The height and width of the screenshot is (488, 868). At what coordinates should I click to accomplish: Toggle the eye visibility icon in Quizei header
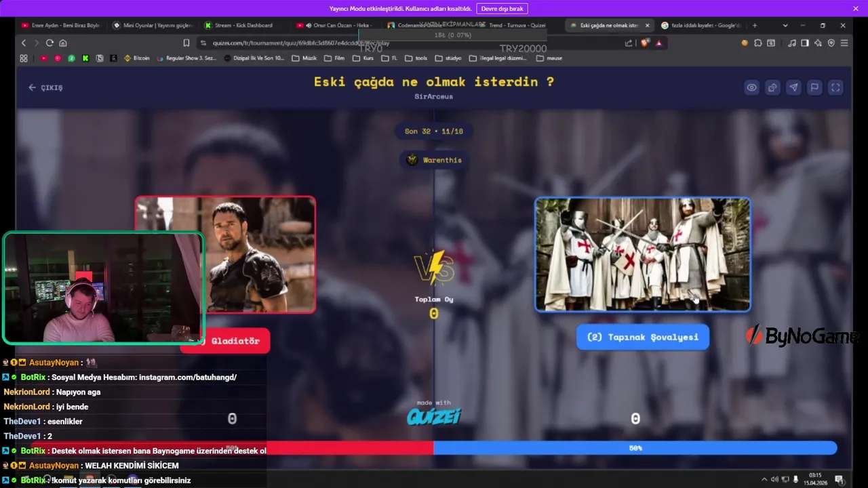(x=751, y=87)
